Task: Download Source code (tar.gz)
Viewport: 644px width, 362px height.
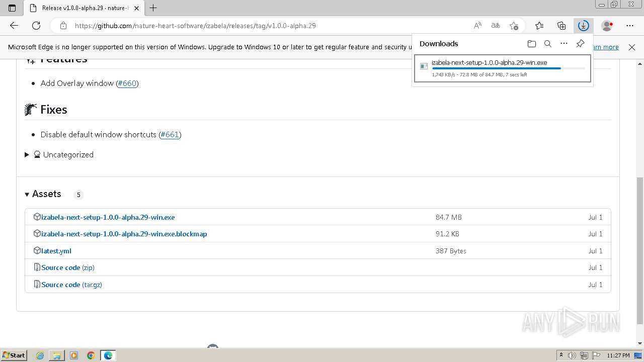Action: tap(71, 285)
